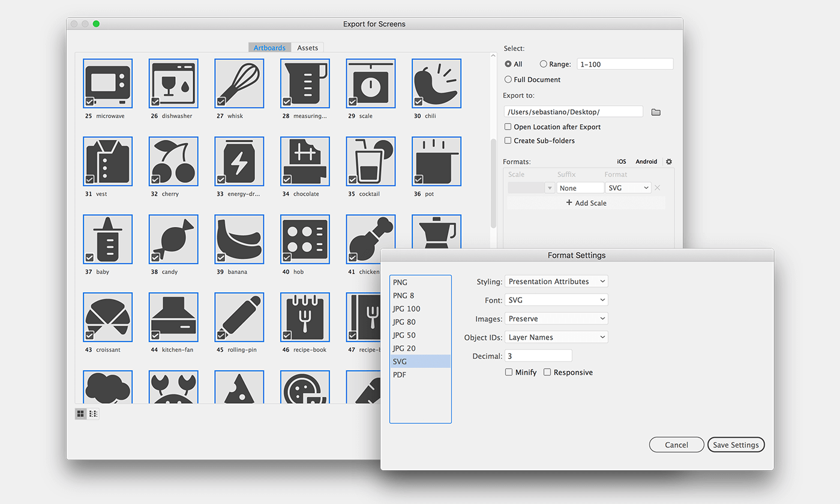
Task: Click Add Scale to add another format
Action: point(586,203)
